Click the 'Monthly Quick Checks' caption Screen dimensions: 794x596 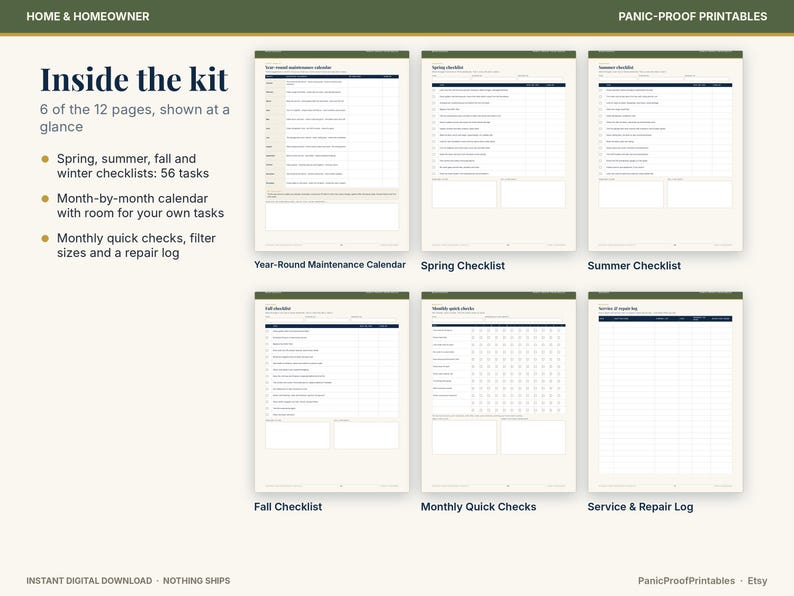click(x=479, y=507)
